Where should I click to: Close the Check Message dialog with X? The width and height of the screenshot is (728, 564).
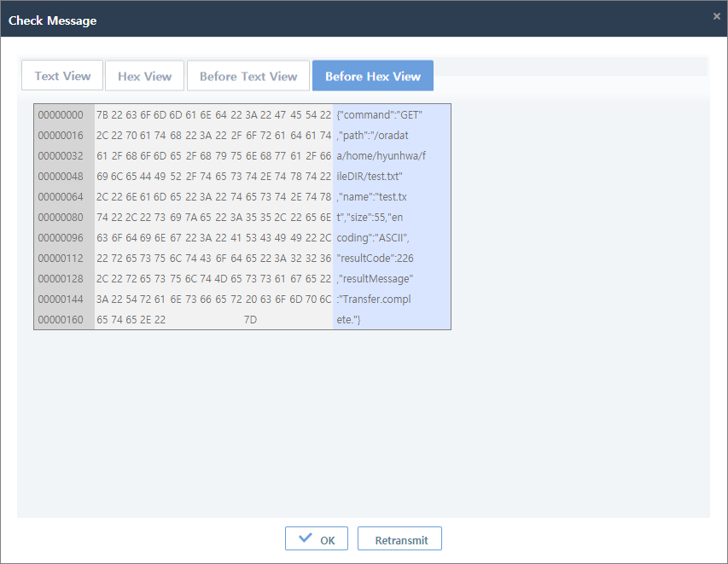click(716, 16)
